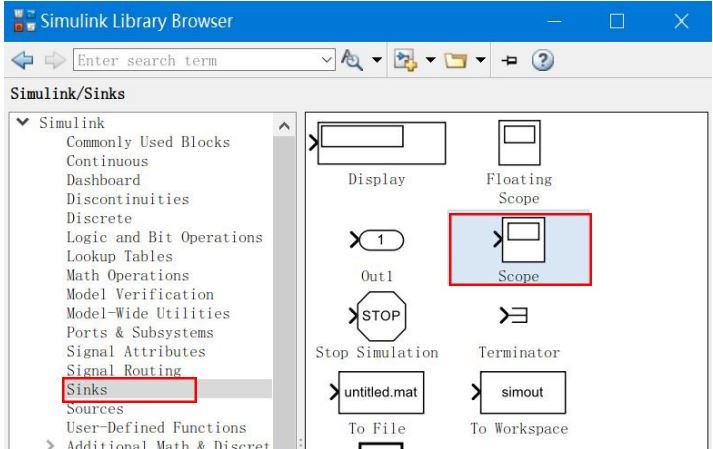Maximize the Library Browser window

click(x=617, y=21)
